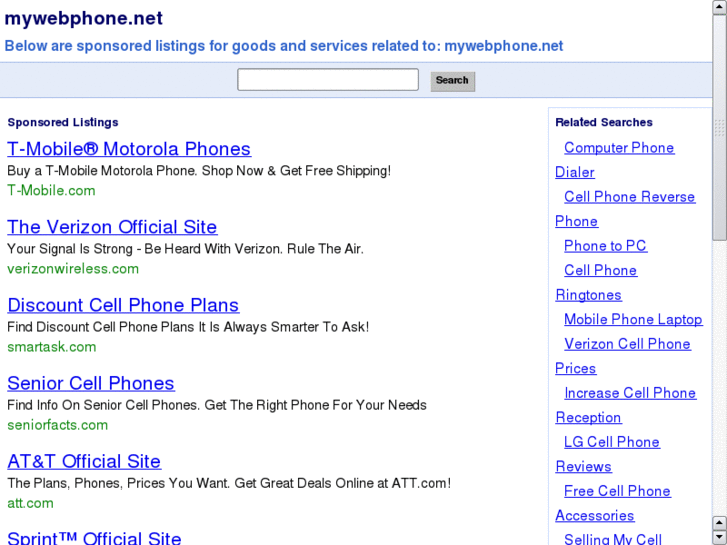Open Increase Cell Phone Reception search
The height and width of the screenshot is (545, 727).
630,393
